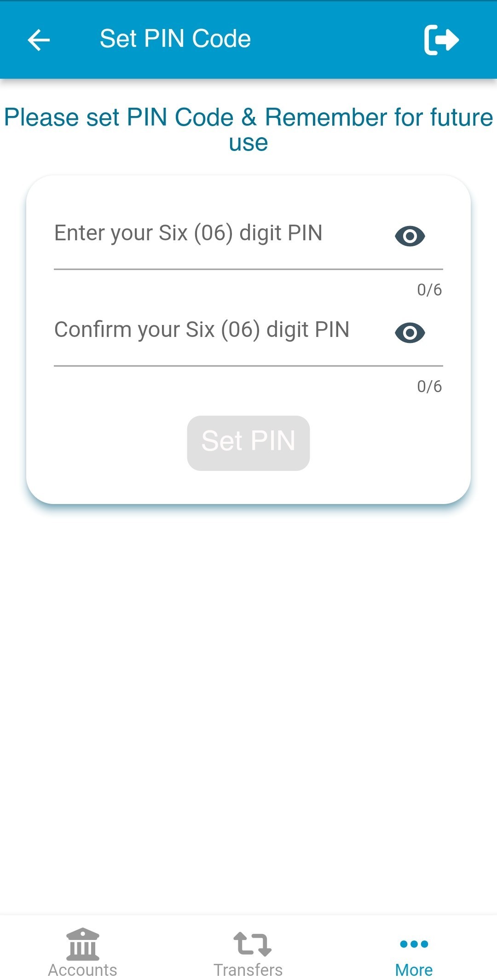Tap the Transfers arrows icon

252,943
